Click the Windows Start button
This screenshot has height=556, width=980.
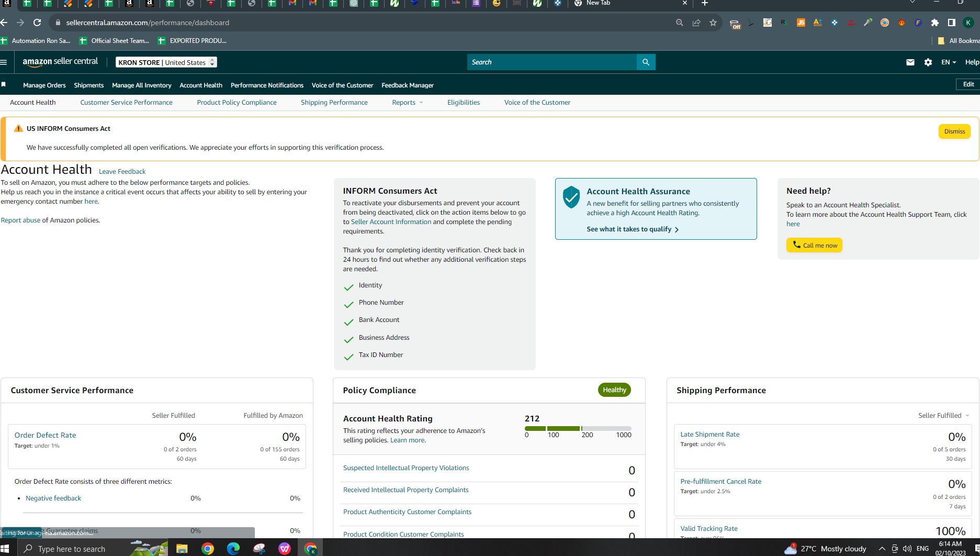[x=5, y=549]
